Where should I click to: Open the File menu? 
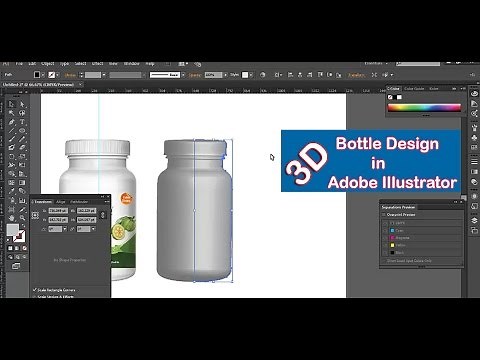[19, 64]
